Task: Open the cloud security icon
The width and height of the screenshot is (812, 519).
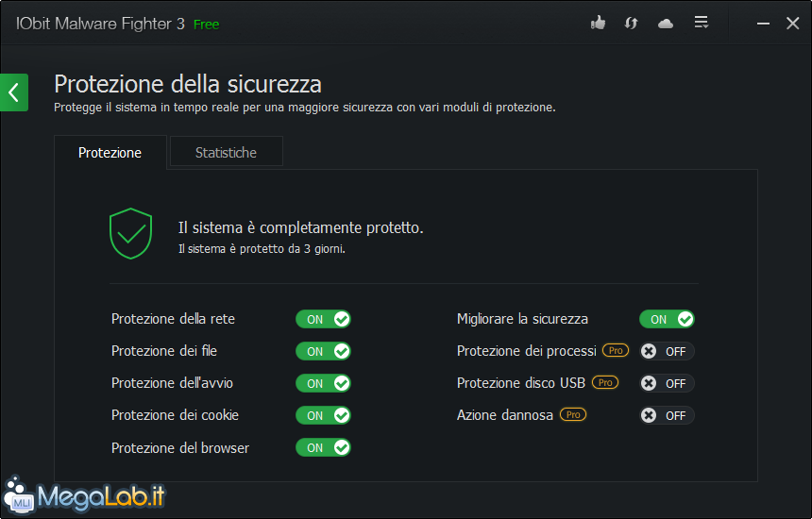Action: click(666, 24)
